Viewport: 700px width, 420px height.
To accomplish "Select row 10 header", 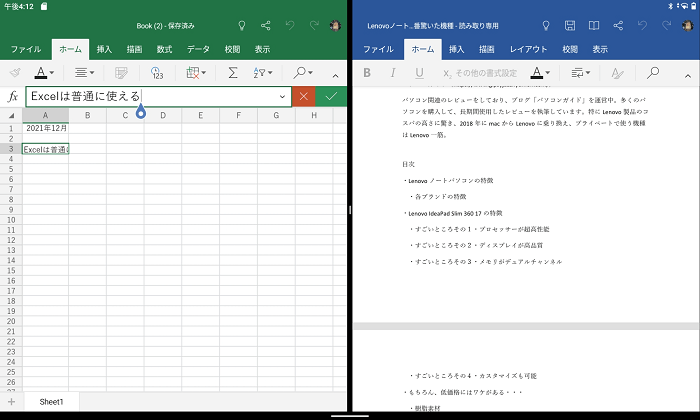I will point(11,220).
